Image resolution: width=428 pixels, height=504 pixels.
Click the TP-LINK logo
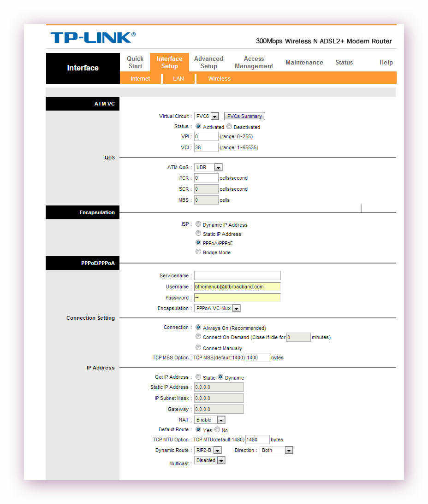point(93,37)
